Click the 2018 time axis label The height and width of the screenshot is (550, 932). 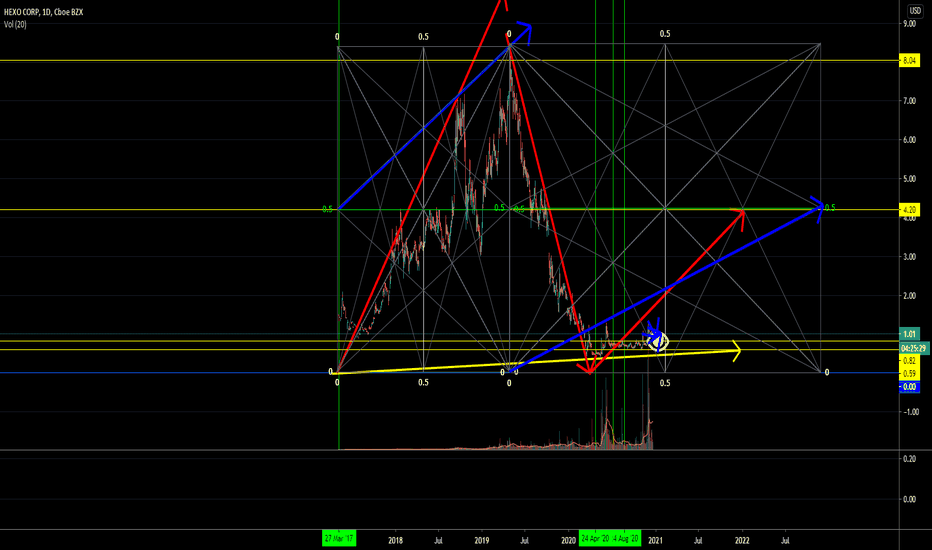[x=395, y=540]
